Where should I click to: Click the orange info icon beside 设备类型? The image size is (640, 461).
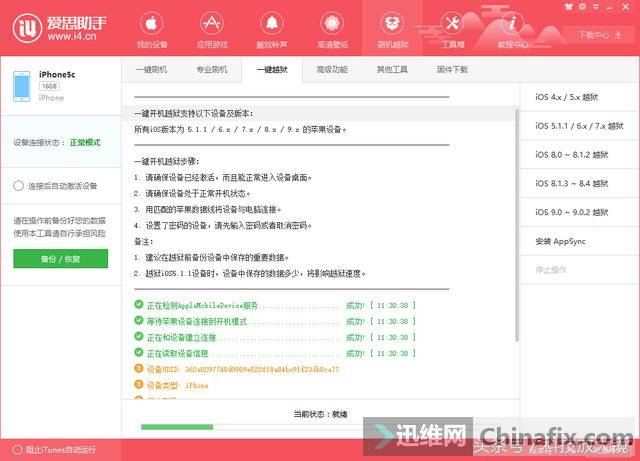click(x=139, y=385)
